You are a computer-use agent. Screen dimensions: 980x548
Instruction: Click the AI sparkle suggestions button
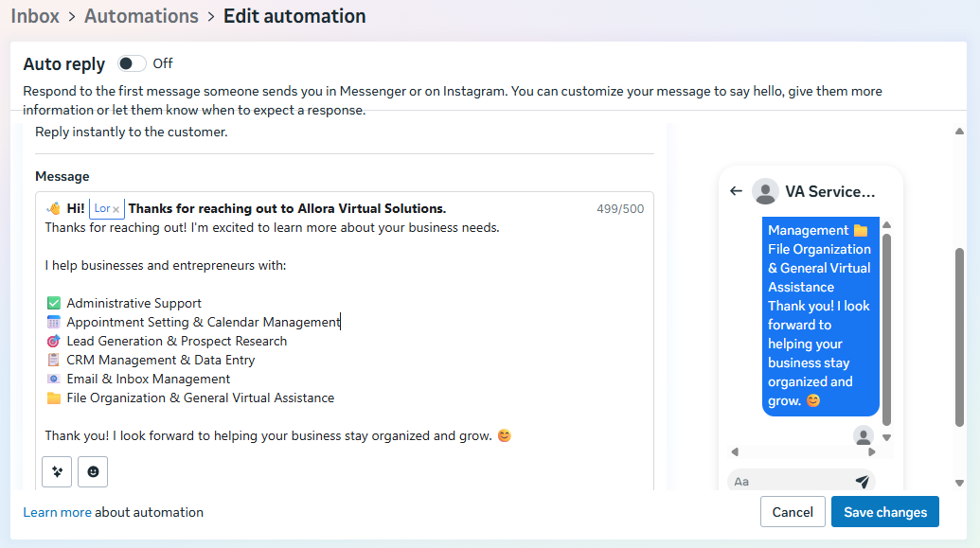tap(57, 471)
